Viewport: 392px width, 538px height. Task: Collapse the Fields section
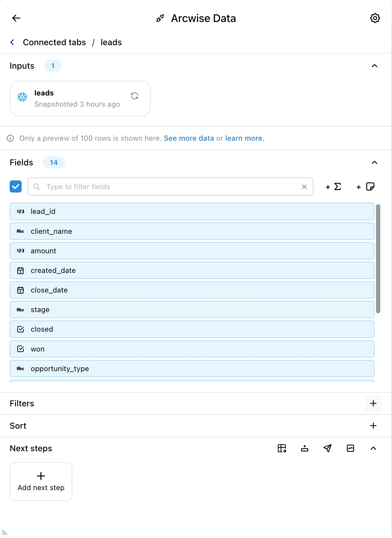375,163
